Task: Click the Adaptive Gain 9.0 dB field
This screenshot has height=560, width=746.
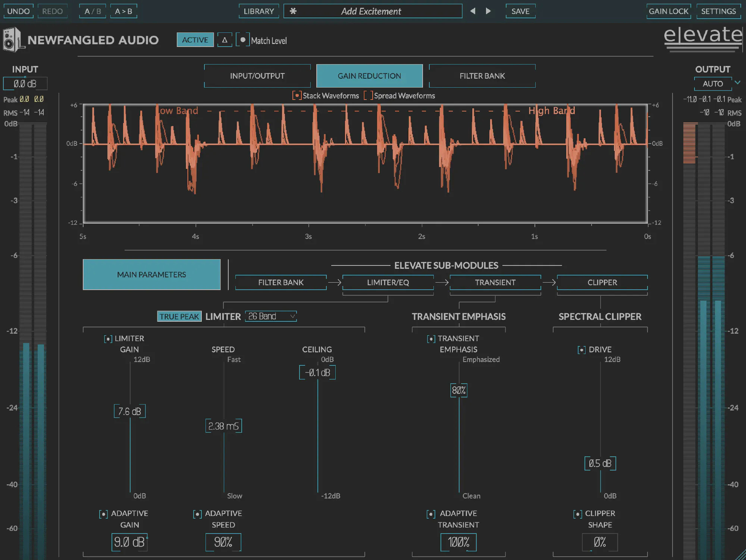Action: (129, 542)
